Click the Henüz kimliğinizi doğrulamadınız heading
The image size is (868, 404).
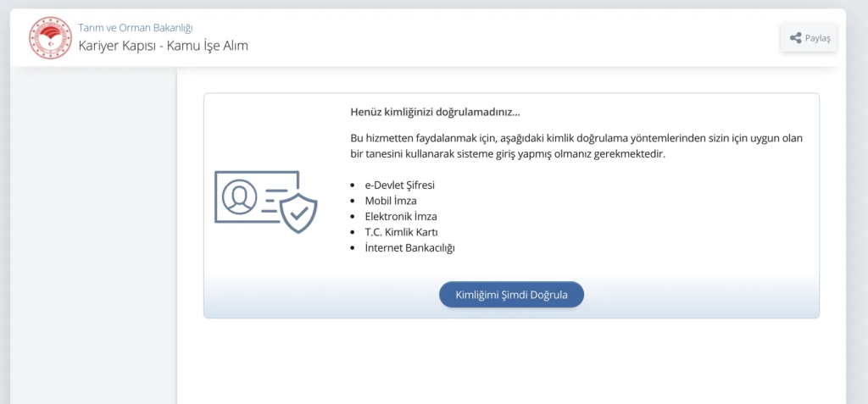click(435, 113)
